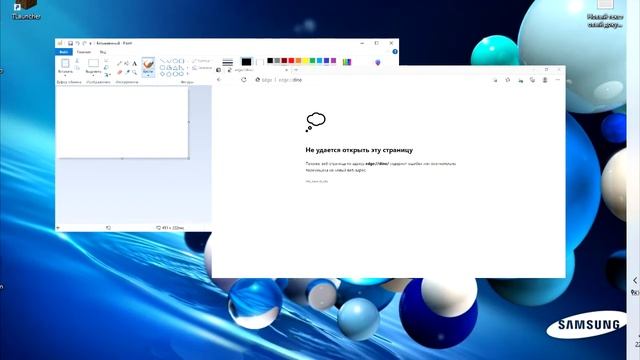Expand the Paste dropdown arrow in Paint
The height and width of the screenshot is (360, 640).
click(x=65, y=75)
